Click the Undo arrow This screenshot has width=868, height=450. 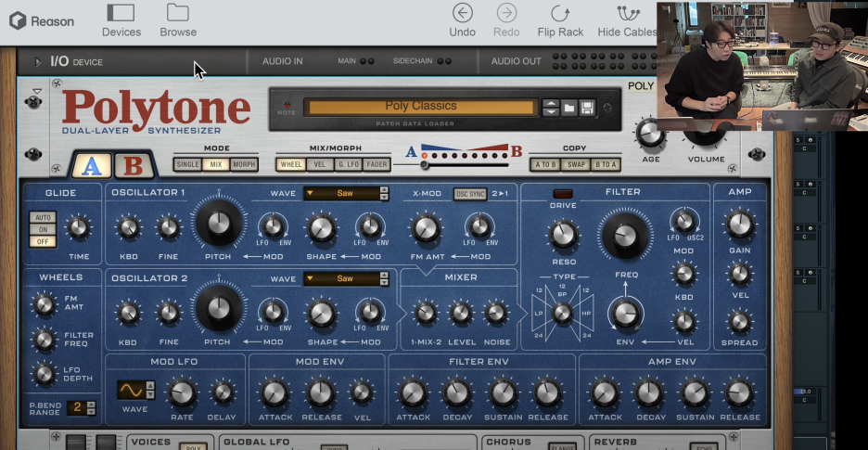[x=462, y=20]
